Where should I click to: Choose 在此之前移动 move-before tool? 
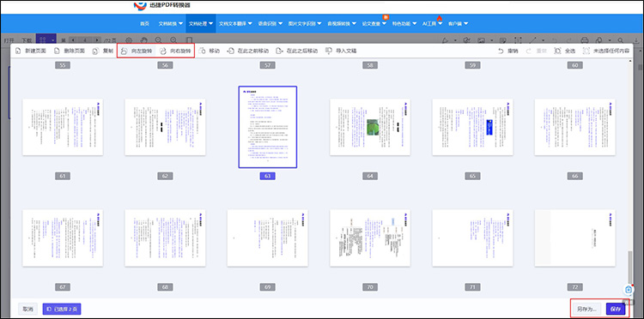coord(248,51)
